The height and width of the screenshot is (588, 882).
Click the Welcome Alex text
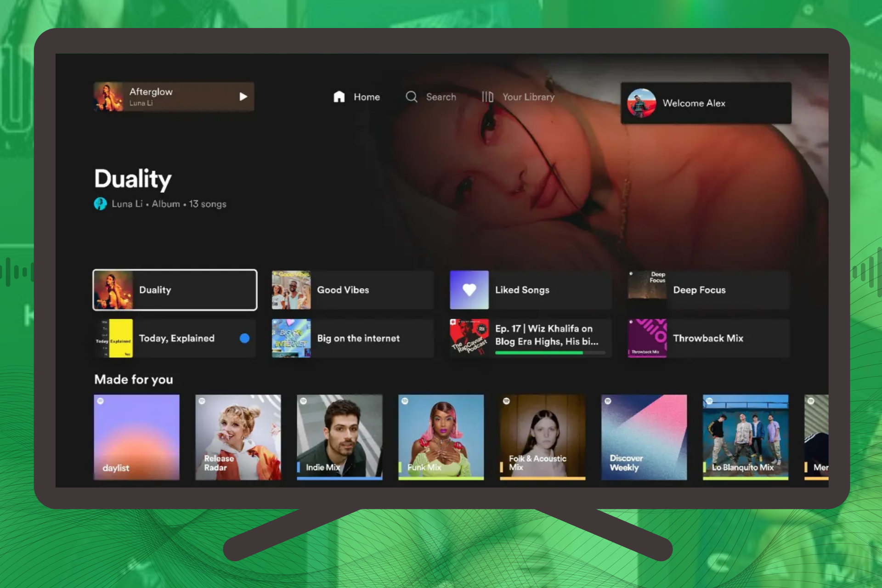pos(694,103)
